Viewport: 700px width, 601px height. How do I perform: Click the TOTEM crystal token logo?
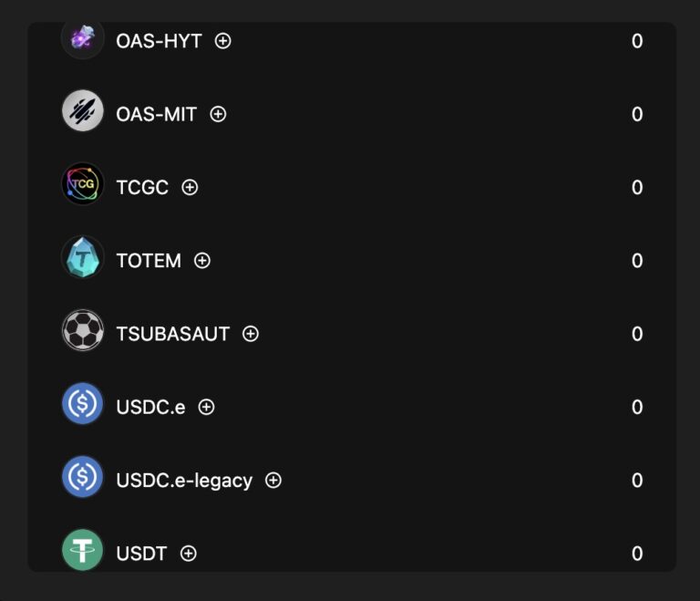[x=83, y=258]
